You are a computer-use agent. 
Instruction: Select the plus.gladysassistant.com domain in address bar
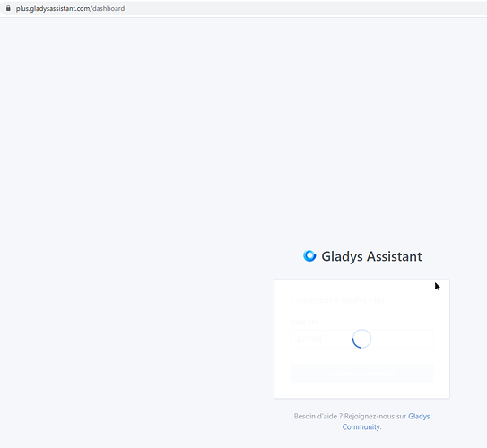[53, 8]
